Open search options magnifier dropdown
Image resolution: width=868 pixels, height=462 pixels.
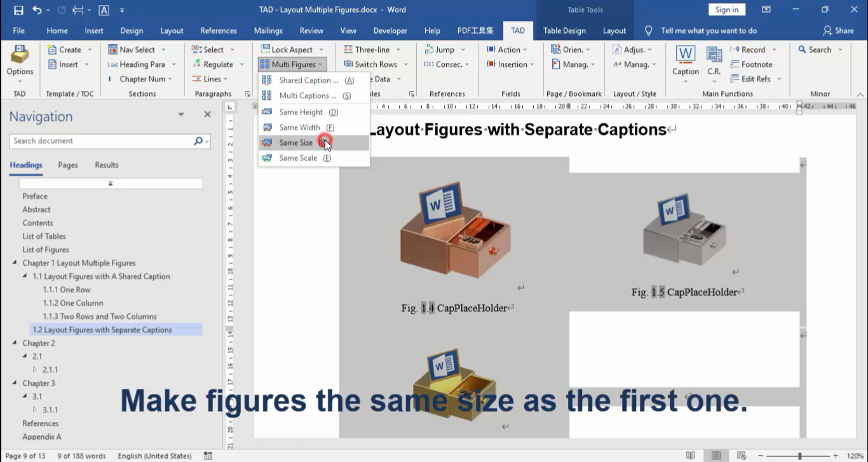201,141
